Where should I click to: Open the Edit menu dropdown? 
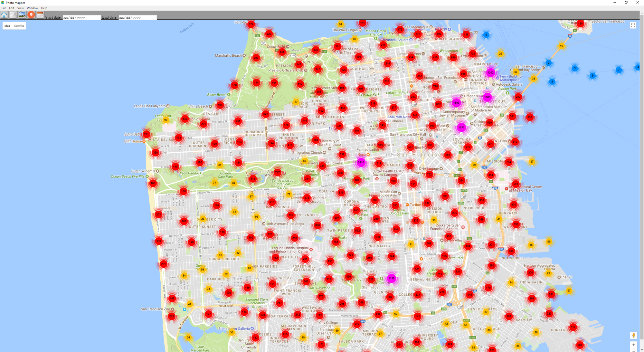tap(12, 8)
